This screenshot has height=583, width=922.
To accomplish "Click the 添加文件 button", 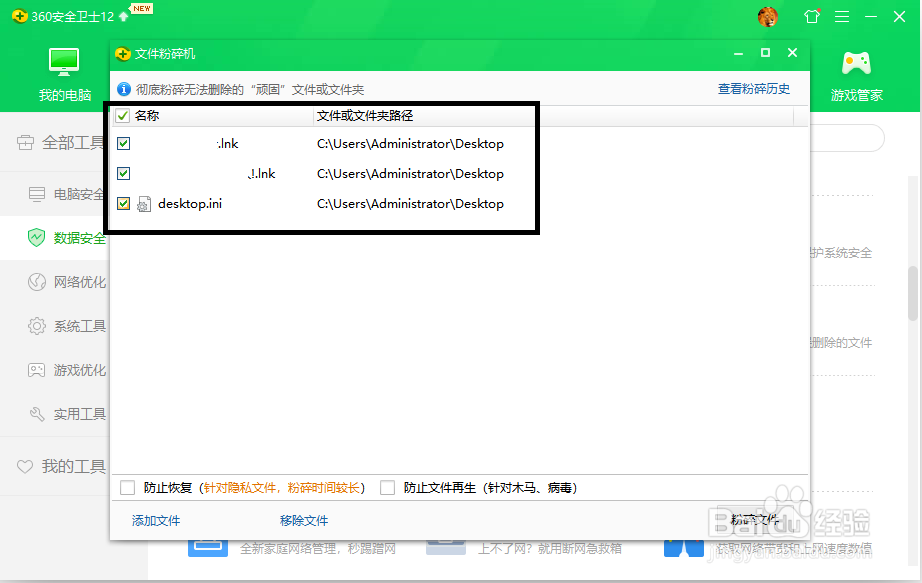I will [155, 521].
